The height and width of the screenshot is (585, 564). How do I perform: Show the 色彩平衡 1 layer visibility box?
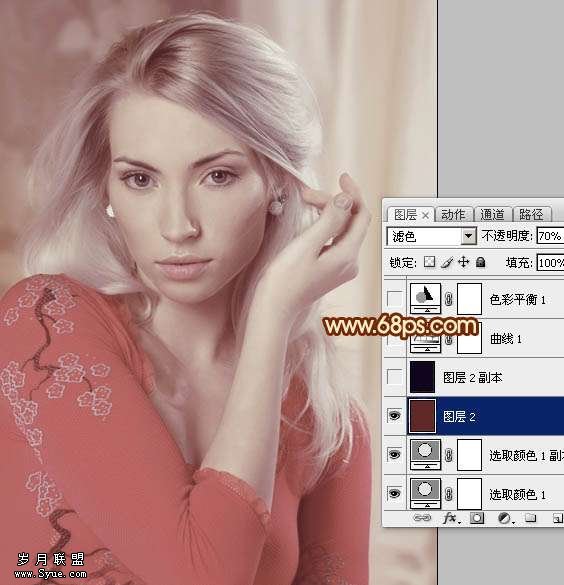(395, 299)
